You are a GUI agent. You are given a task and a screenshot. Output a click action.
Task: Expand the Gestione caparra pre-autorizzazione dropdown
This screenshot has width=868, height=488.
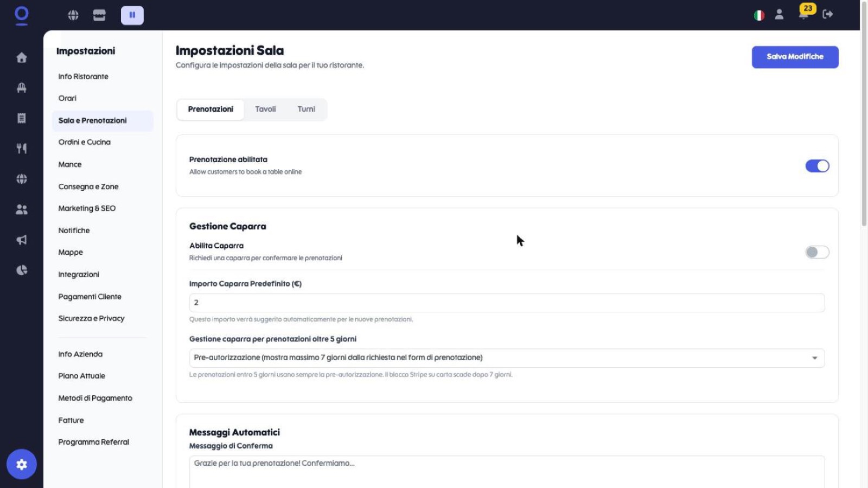pyautogui.click(x=507, y=358)
